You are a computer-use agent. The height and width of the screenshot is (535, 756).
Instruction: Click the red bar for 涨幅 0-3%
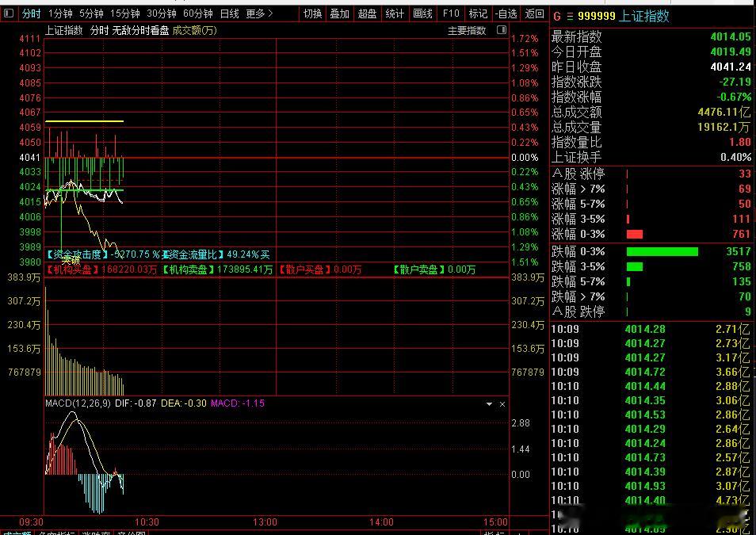point(635,235)
